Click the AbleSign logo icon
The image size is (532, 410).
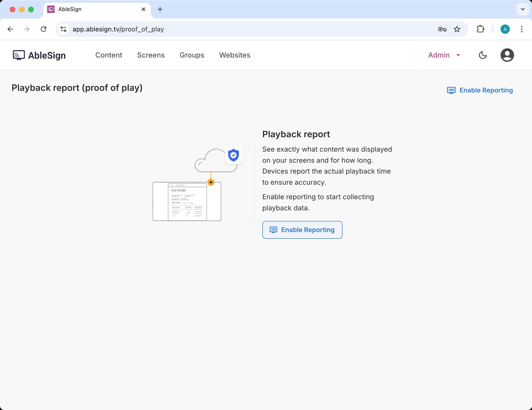point(19,55)
